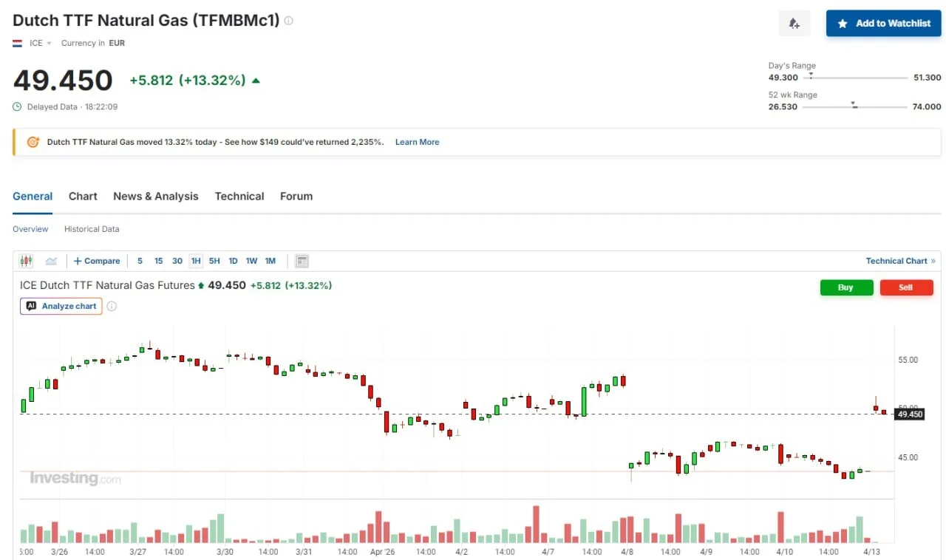Image resolution: width=946 pixels, height=560 pixels.
Task: Click the green Buy button
Action: coord(846,287)
